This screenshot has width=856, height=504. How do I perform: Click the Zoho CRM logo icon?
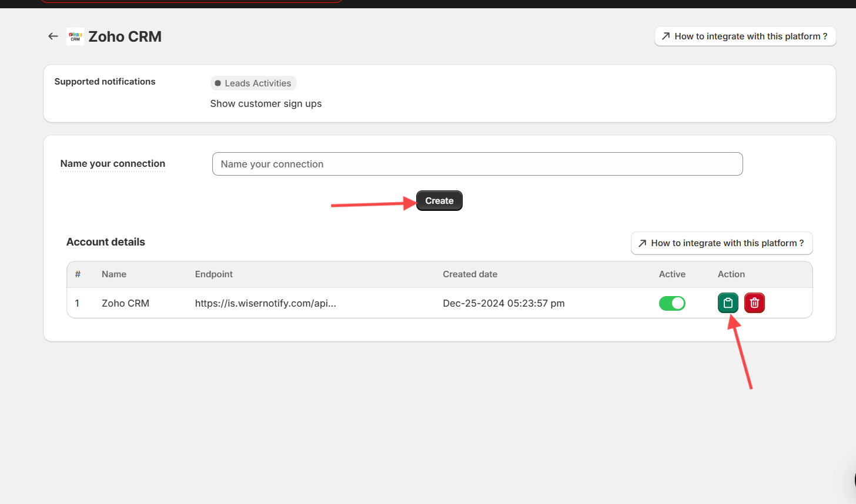point(75,36)
